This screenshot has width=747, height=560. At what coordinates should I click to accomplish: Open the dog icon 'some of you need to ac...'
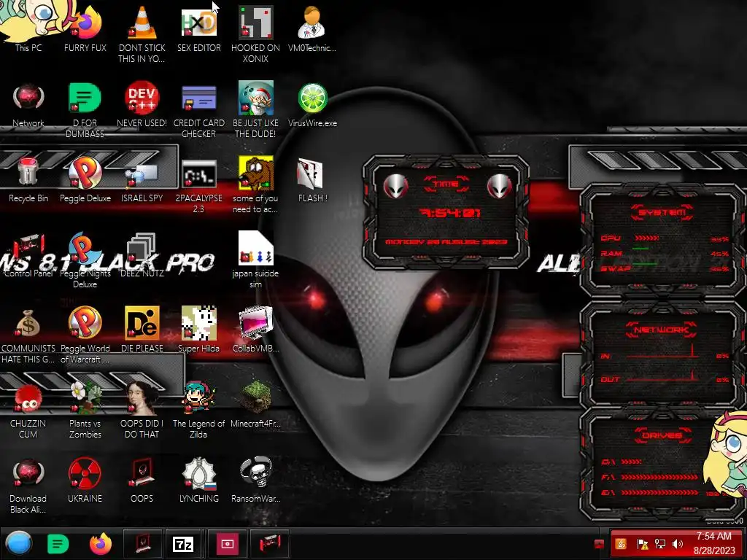256,184
